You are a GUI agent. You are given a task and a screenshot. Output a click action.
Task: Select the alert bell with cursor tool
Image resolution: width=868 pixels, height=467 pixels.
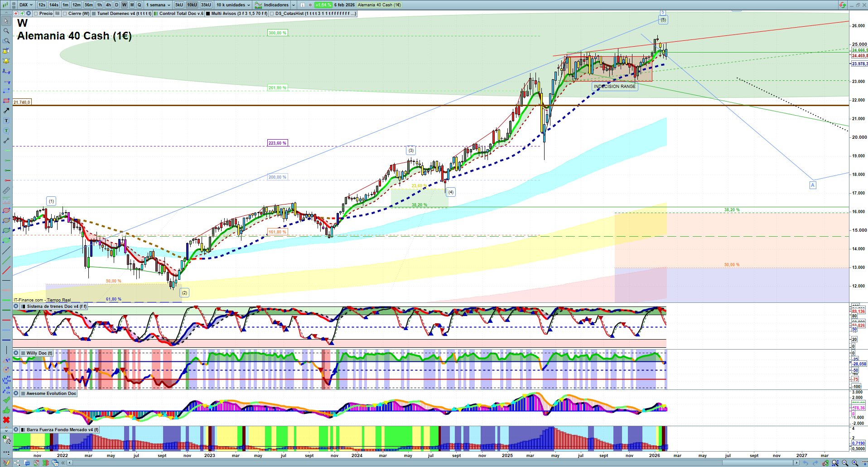point(6,51)
